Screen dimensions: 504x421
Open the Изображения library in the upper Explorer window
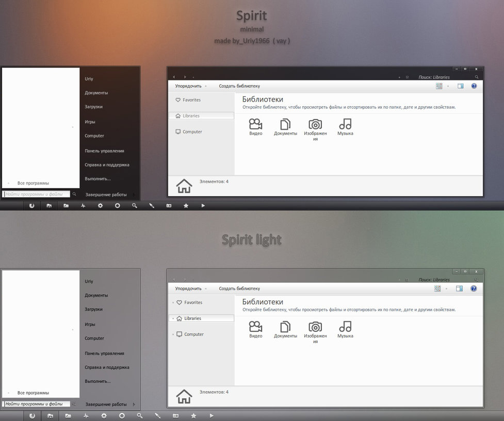[315, 129]
